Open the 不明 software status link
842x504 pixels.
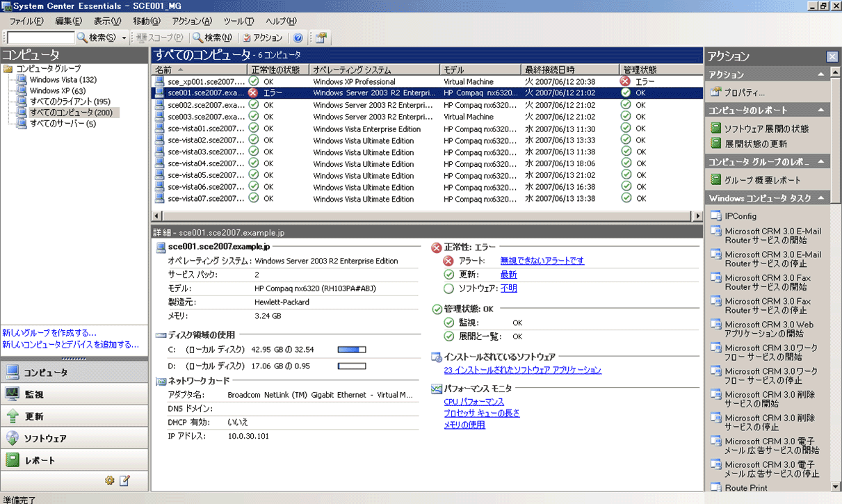coord(509,288)
